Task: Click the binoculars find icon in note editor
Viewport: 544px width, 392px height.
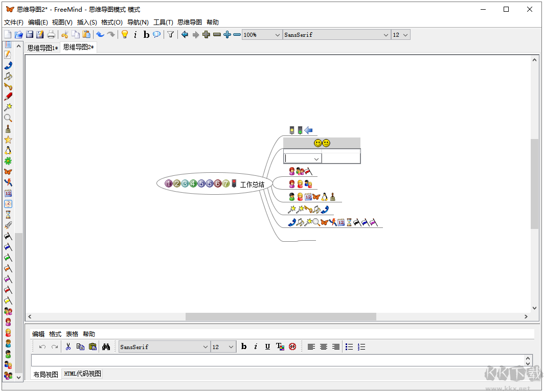Action: pos(106,347)
